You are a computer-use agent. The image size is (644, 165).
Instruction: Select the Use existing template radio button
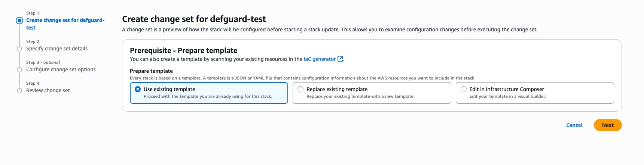click(x=138, y=89)
